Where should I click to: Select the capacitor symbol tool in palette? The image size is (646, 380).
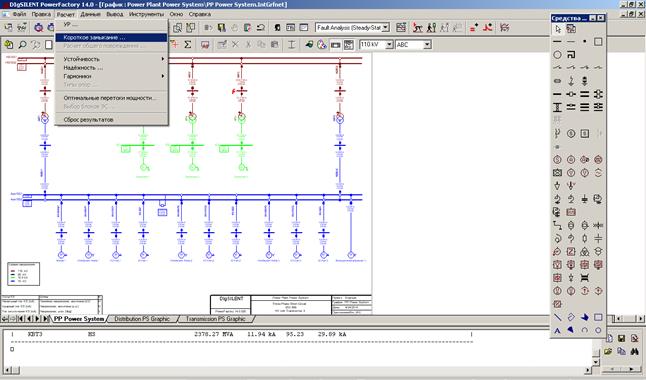point(598,238)
